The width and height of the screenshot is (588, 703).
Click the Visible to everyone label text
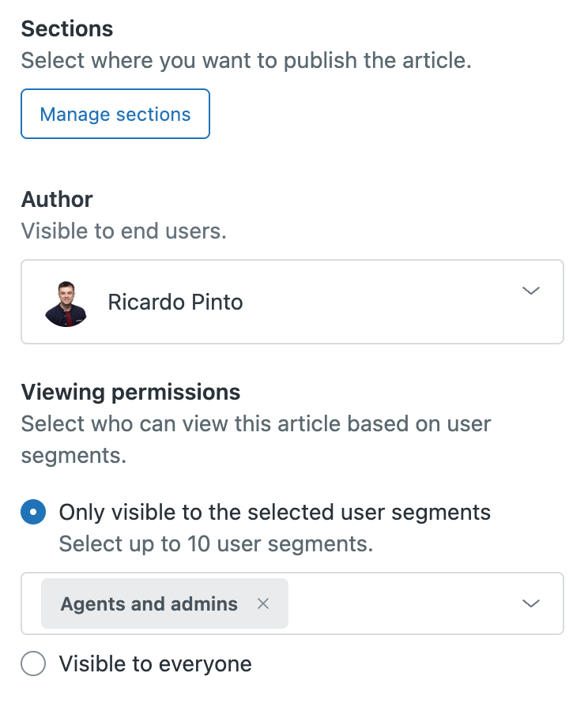[x=155, y=664]
